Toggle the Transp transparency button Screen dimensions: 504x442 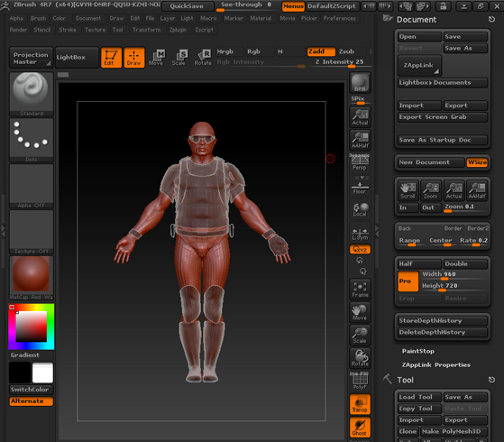point(360,404)
